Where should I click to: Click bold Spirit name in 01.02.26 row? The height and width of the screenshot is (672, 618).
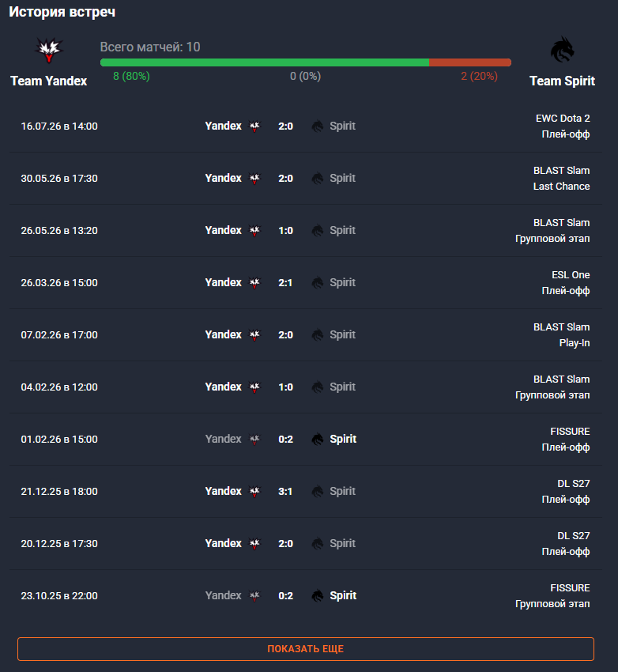[x=343, y=440]
